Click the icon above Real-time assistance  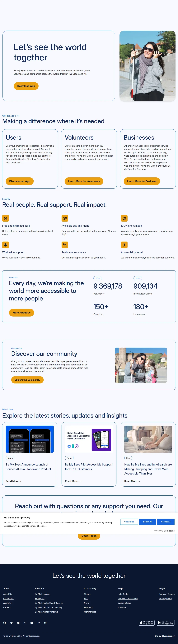coord(65,245)
